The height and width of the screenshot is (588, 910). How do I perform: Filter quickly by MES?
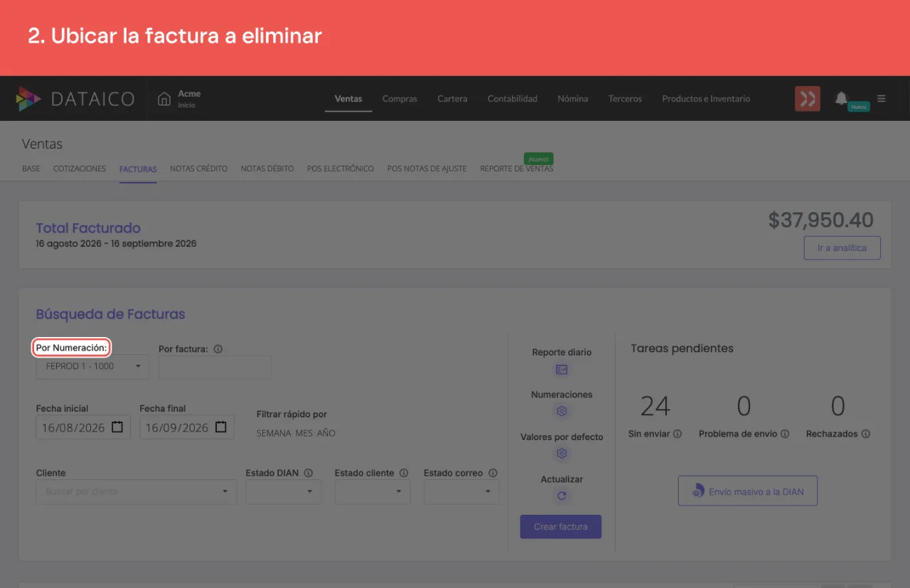pos(304,433)
